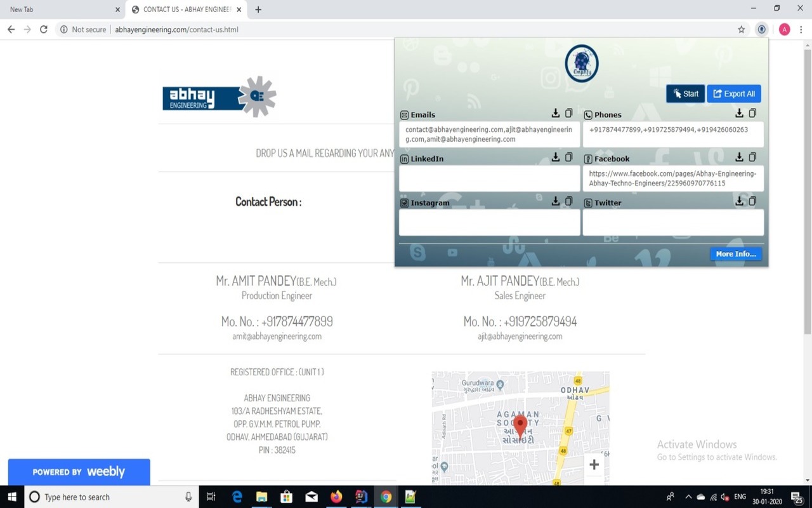Bookmark this page with the star
The image size is (812, 508).
coord(741,29)
